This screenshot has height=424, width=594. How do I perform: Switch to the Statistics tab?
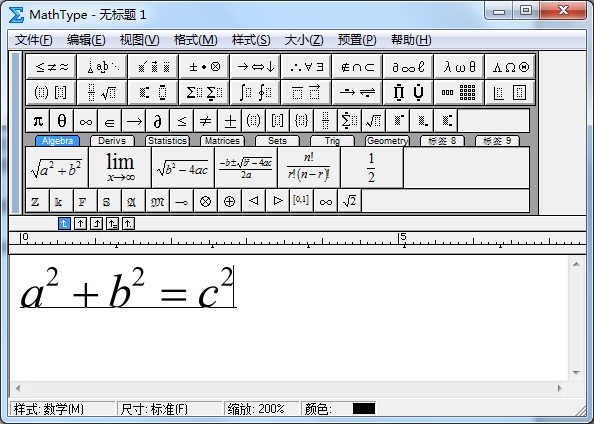[x=167, y=141]
